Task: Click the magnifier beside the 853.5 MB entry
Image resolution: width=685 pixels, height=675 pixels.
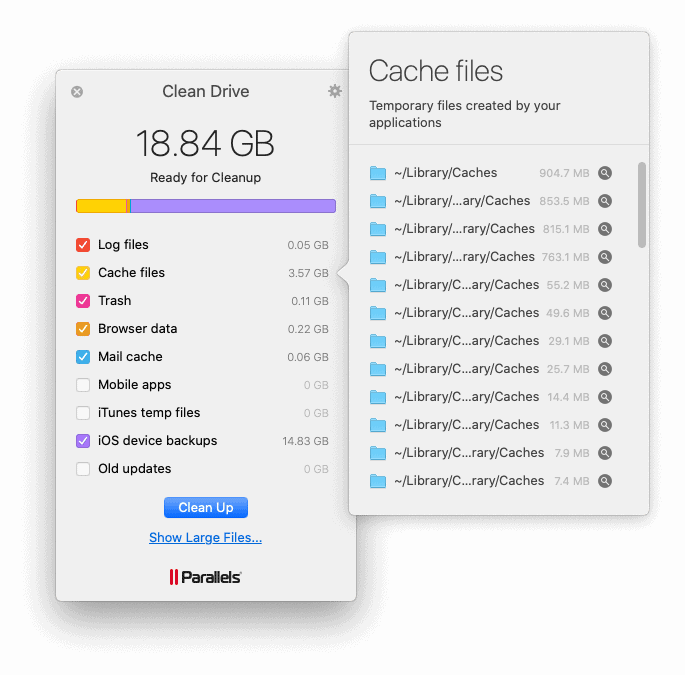Action: coord(604,201)
